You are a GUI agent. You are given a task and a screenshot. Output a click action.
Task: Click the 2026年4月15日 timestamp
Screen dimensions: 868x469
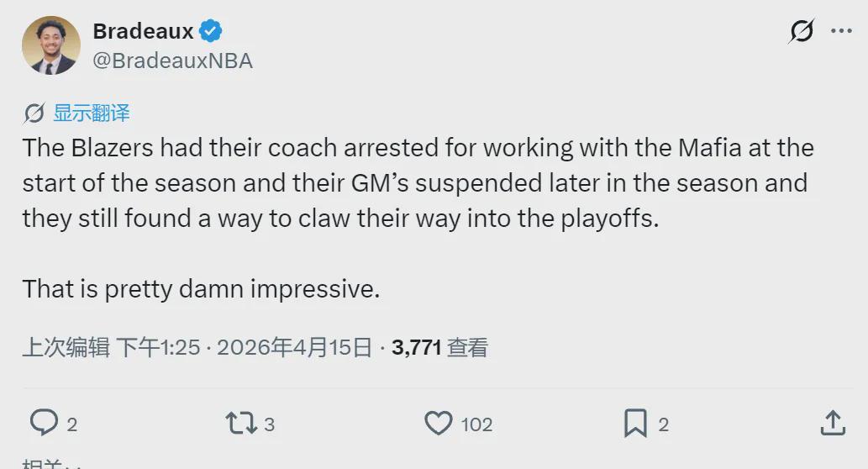point(294,347)
